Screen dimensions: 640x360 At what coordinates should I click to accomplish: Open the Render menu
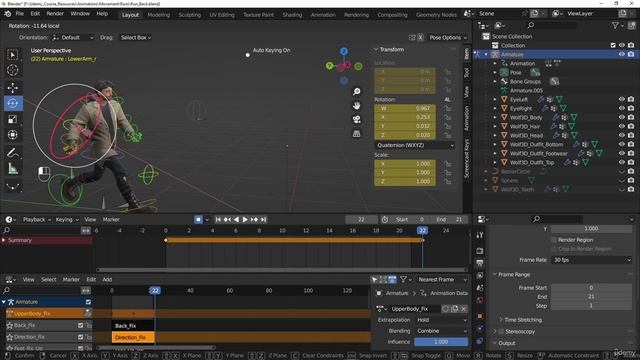coord(55,13)
